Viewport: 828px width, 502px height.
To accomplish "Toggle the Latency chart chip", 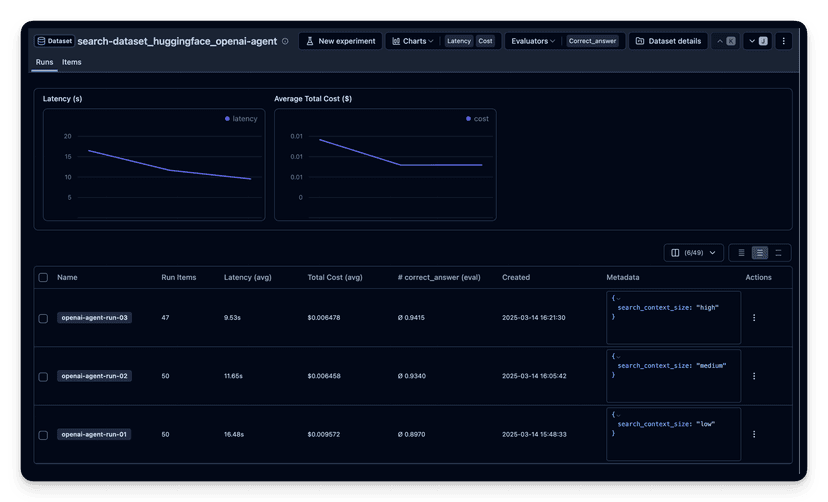I will click(458, 41).
